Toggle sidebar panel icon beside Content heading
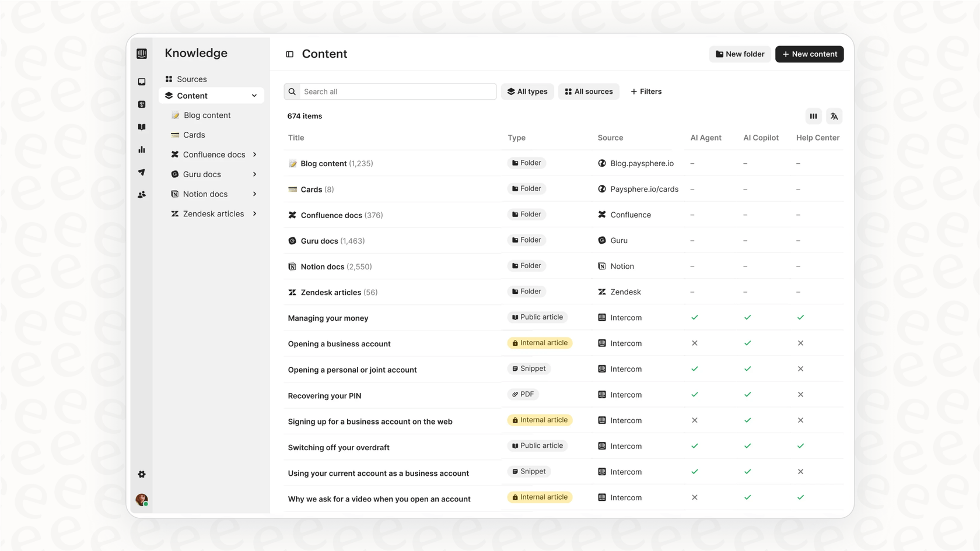Viewport: 980px width, 551px height. [289, 54]
